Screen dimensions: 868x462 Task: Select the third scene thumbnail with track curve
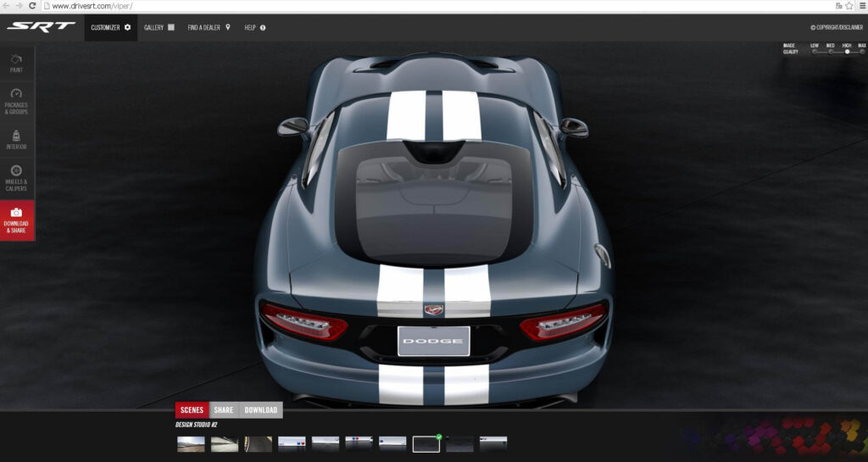click(259, 443)
